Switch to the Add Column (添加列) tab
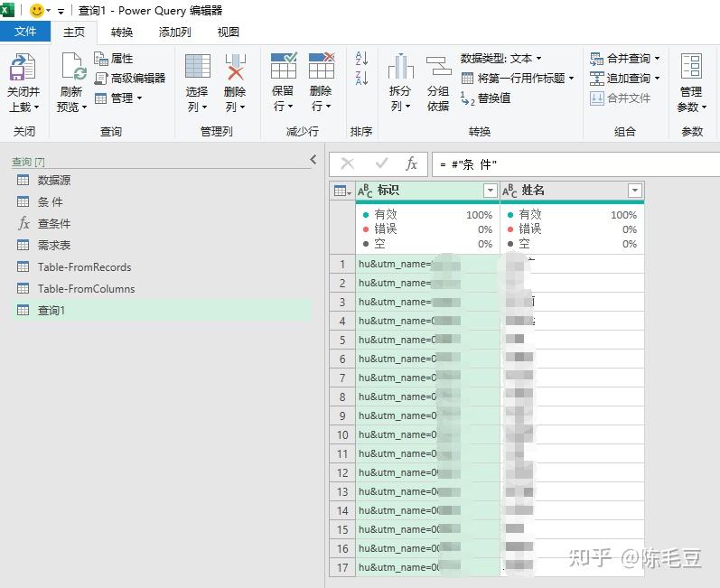Viewport: 720px width, 588px height. click(x=175, y=32)
